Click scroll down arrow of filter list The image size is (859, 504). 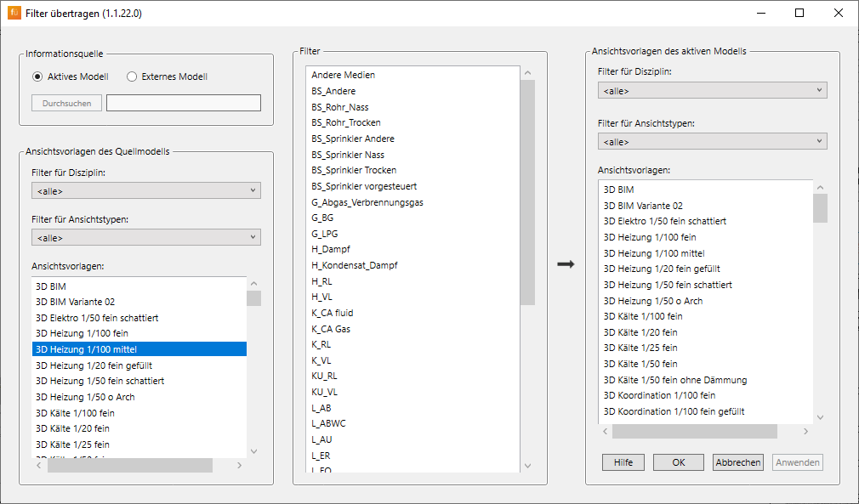(x=527, y=466)
